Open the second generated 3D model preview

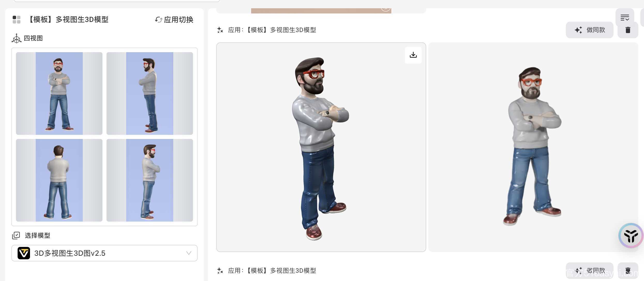click(533, 147)
